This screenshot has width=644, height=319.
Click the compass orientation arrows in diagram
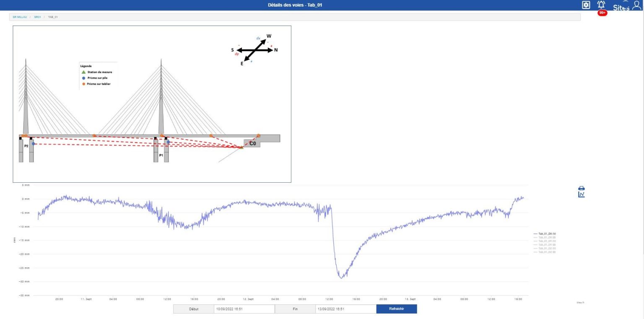coord(254,49)
